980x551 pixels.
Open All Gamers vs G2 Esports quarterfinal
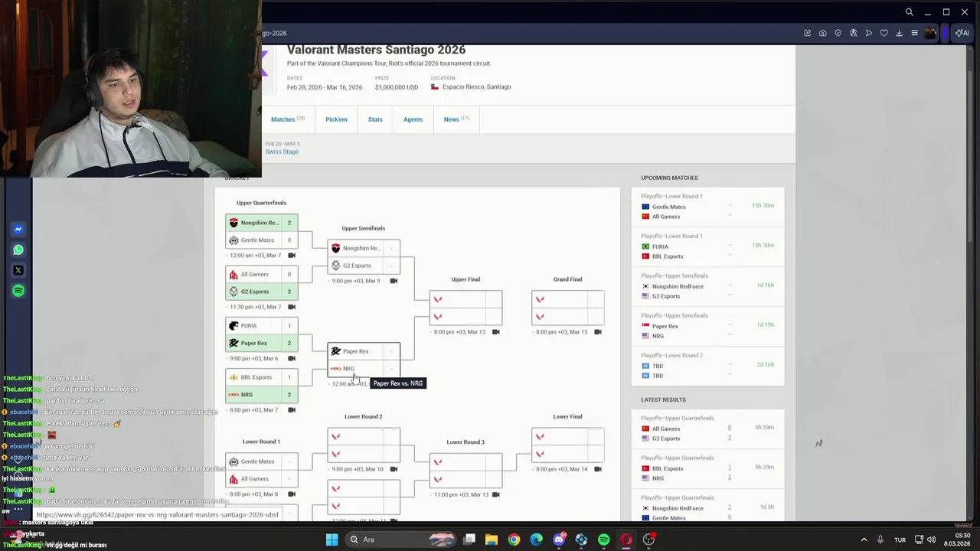tap(262, 282)
